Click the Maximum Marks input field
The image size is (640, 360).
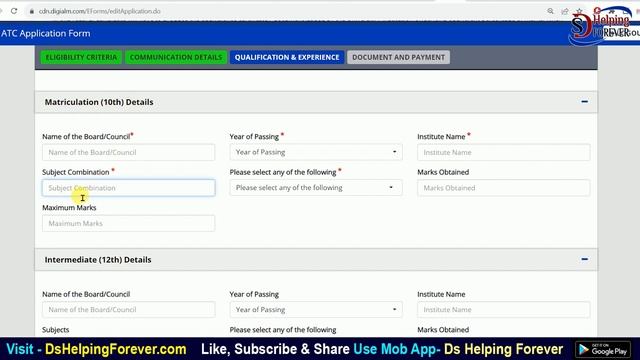pyautogui.click(x=129, y=223)
